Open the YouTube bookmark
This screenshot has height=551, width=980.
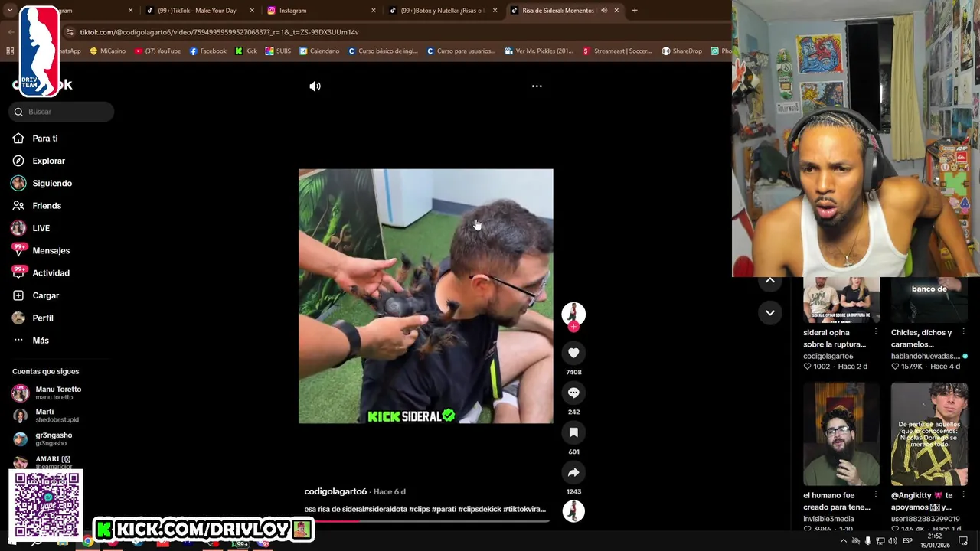click(158, 51)
